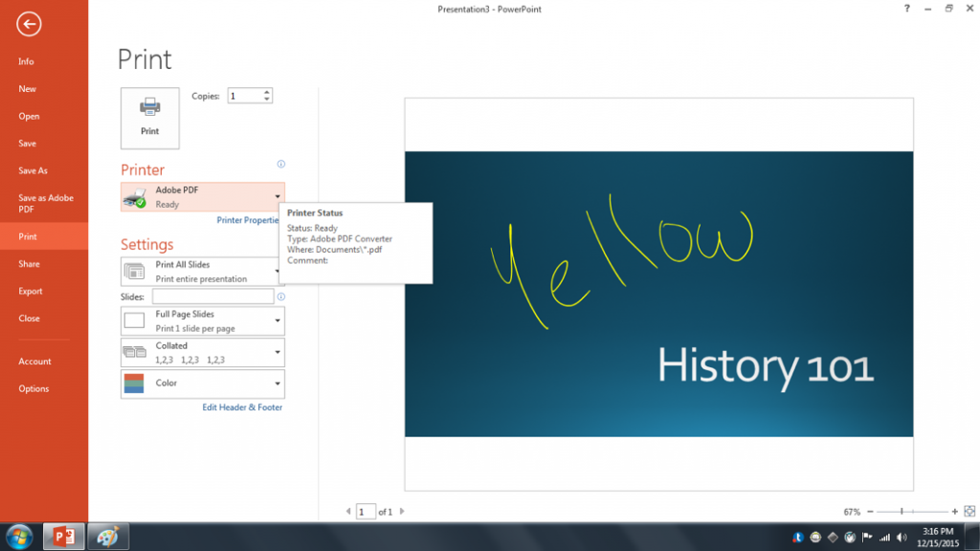Image resolution: width=980 pixels, height=551 pixels.
Task: Increase copies with the up spinner arrow
Action: coord(267,93)
